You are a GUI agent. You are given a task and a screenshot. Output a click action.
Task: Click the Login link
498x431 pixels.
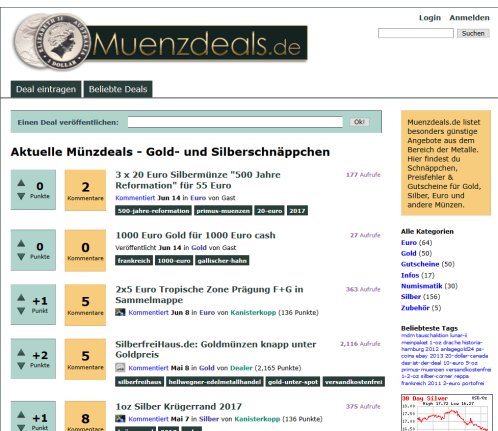(x=430, y=18)
